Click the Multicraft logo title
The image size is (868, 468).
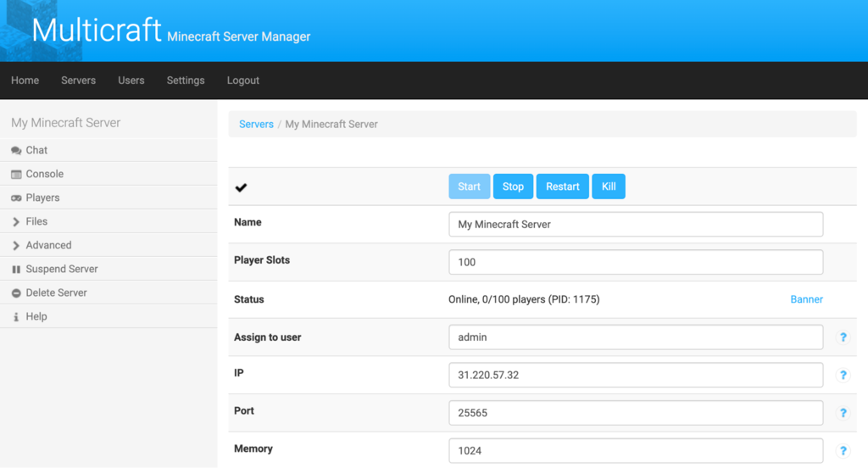[x=97, y=30]
